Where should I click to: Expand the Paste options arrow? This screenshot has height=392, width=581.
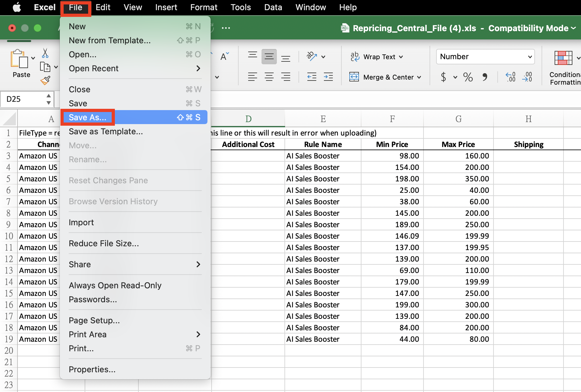pos(33,58)
